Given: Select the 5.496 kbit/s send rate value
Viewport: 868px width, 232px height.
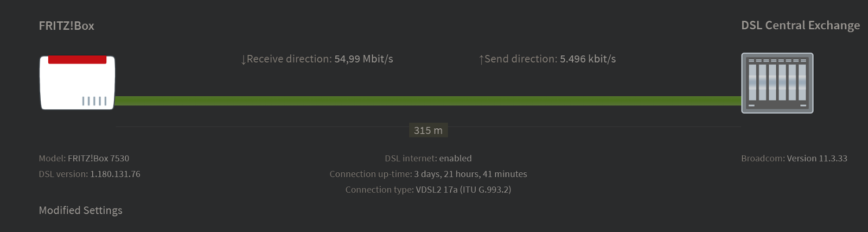Looking at the screenshot, I should pyautogui.click(x=588, y=59).
